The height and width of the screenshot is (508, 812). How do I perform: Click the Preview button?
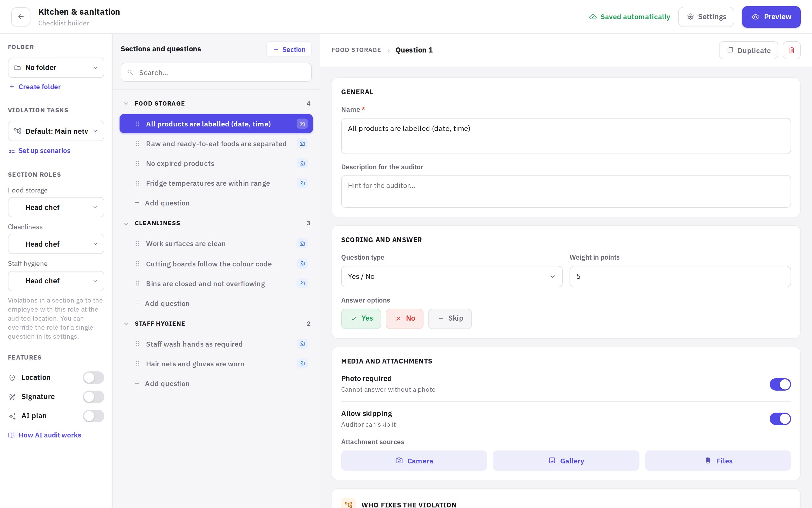point(771,17)
